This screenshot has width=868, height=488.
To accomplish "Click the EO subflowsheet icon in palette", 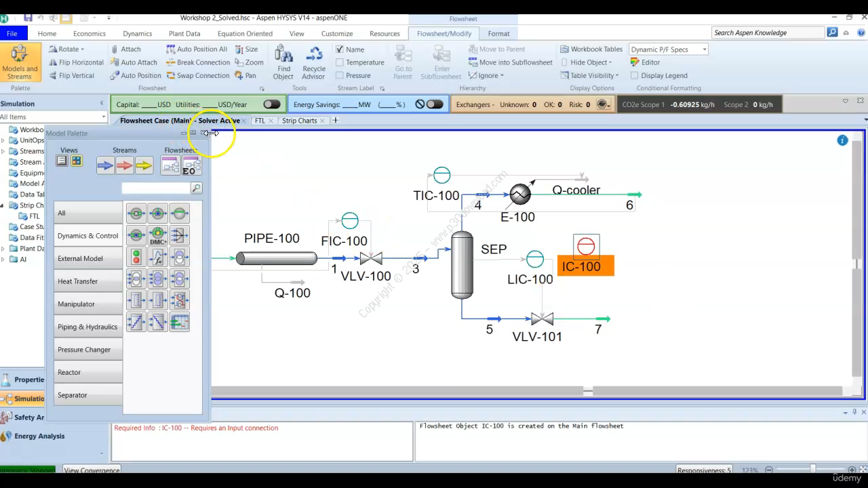I will [x=191, y=165].
